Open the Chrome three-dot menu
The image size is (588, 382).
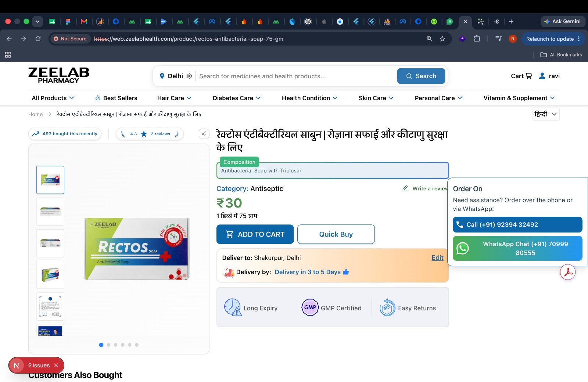pos(579,39)
